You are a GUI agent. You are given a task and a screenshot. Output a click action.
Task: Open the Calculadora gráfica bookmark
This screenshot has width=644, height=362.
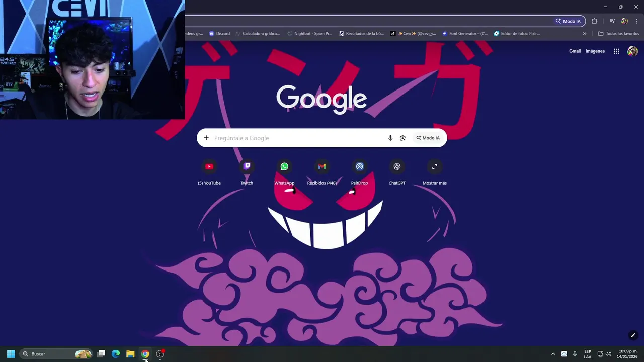click(258, 34)
